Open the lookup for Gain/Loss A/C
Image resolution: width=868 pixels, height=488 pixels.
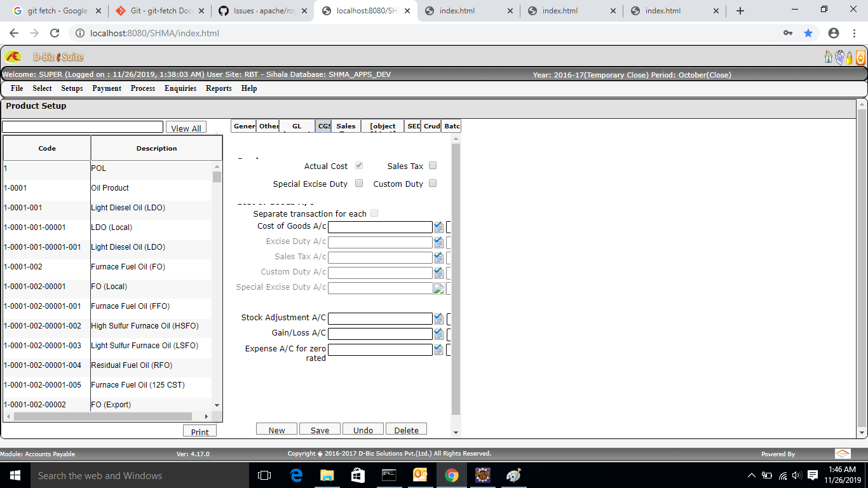click(x=438, y=333)
